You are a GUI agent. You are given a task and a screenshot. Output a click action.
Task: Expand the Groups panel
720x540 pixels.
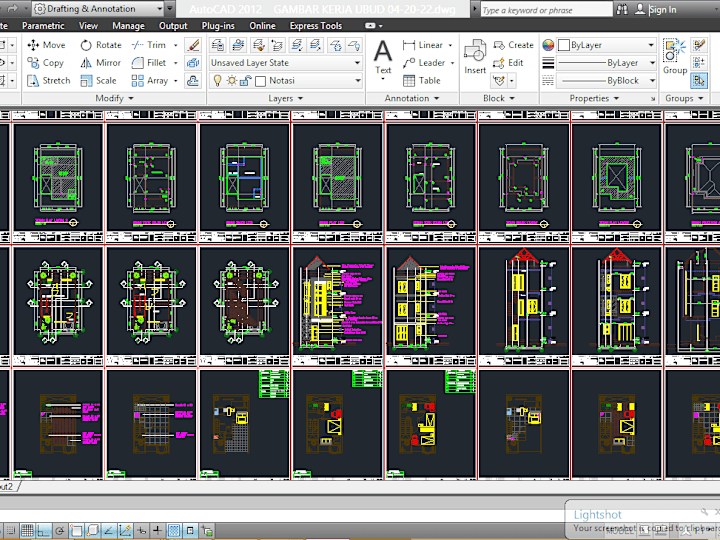point(684,98)
